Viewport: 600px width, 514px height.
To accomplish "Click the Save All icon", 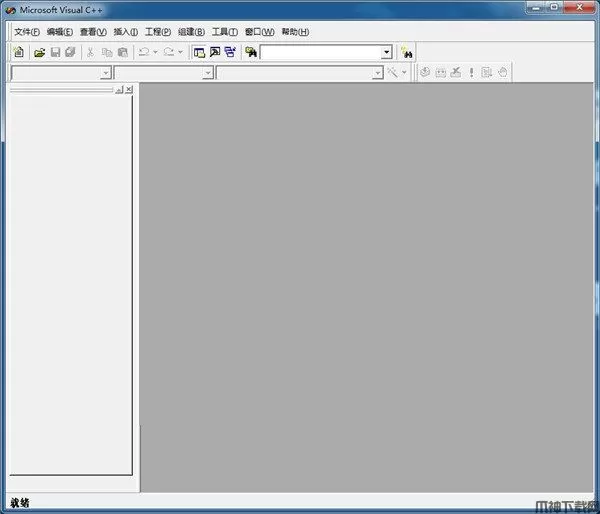I will (70, 52).
